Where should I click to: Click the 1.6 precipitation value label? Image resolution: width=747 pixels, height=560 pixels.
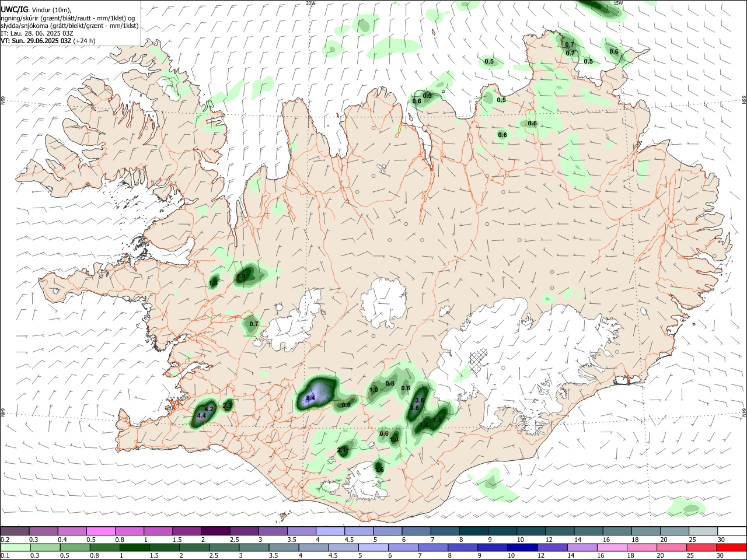point(379,470)
